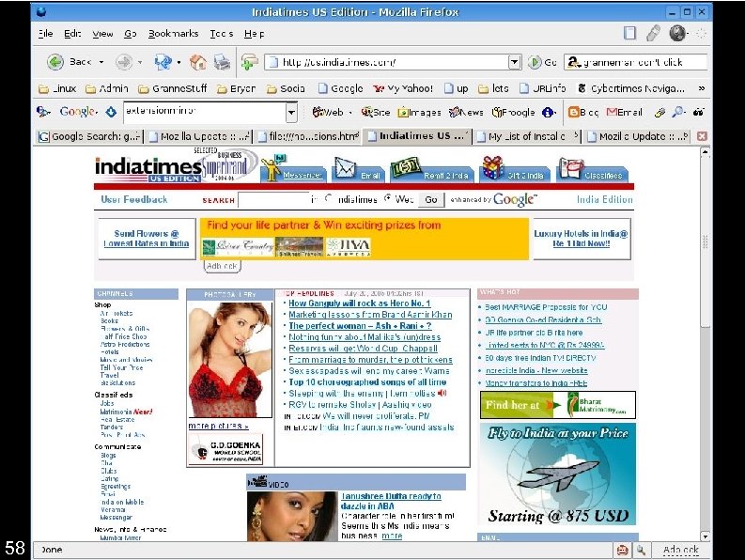Select the Indiatimes search radio button

tap(329, 198)
